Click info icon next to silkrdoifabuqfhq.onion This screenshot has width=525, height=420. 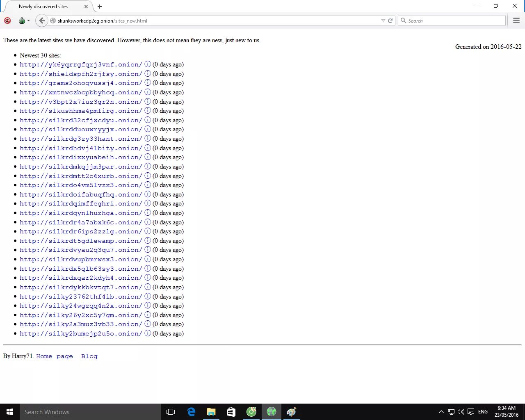pyautogui.click(x=148, y=194)
